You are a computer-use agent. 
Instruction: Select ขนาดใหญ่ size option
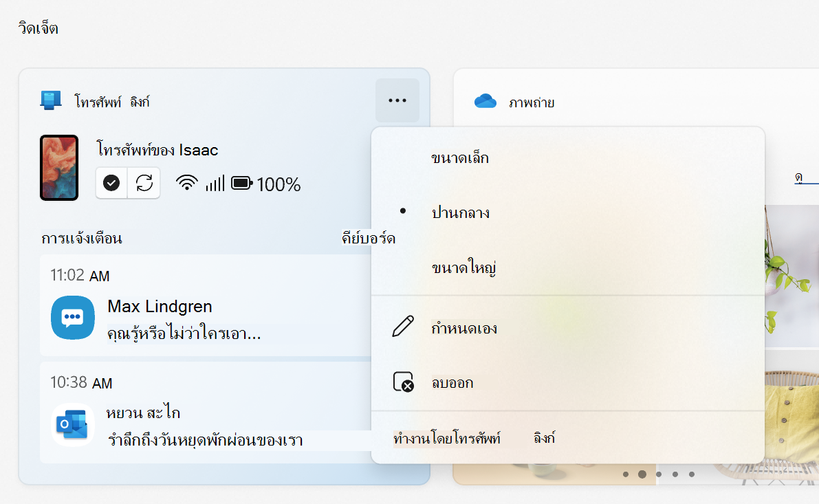point(568,267)
